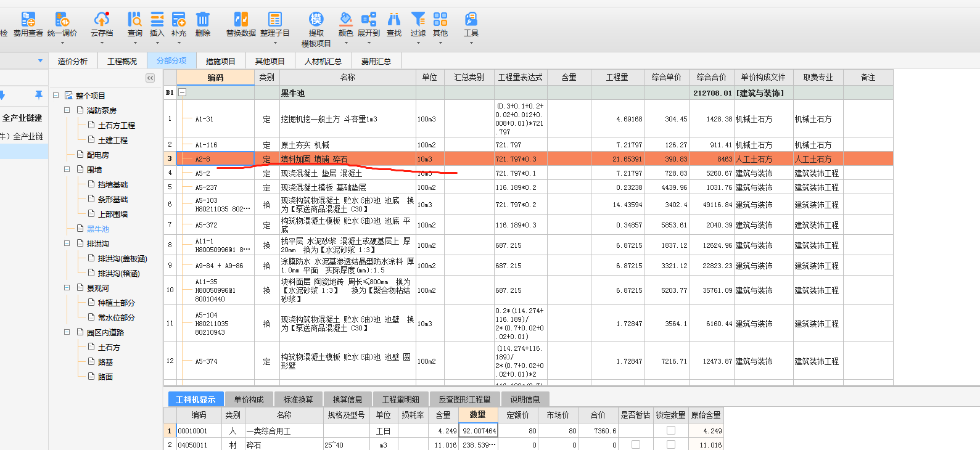Click 提取模板项目 extract template icon
The width and height of the screenshot is (980, 450).
(x=316, y=20)
